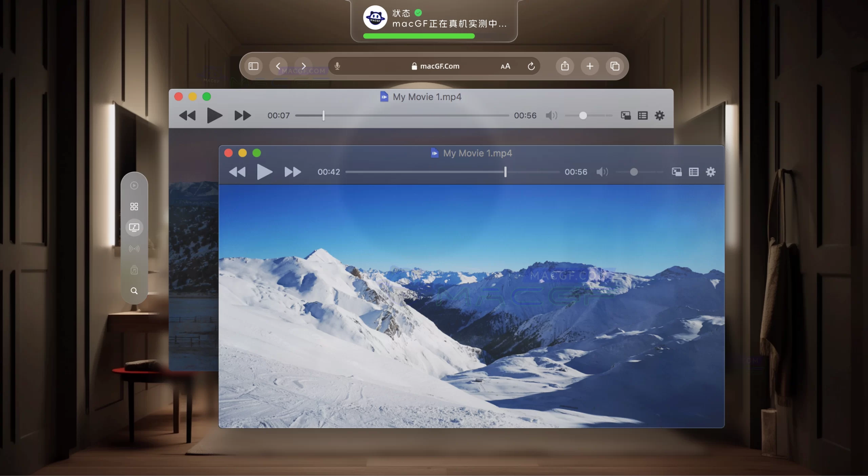The image size is (868, 476).
Task: Open the tab overview grid button
Action: coord(615,66)
